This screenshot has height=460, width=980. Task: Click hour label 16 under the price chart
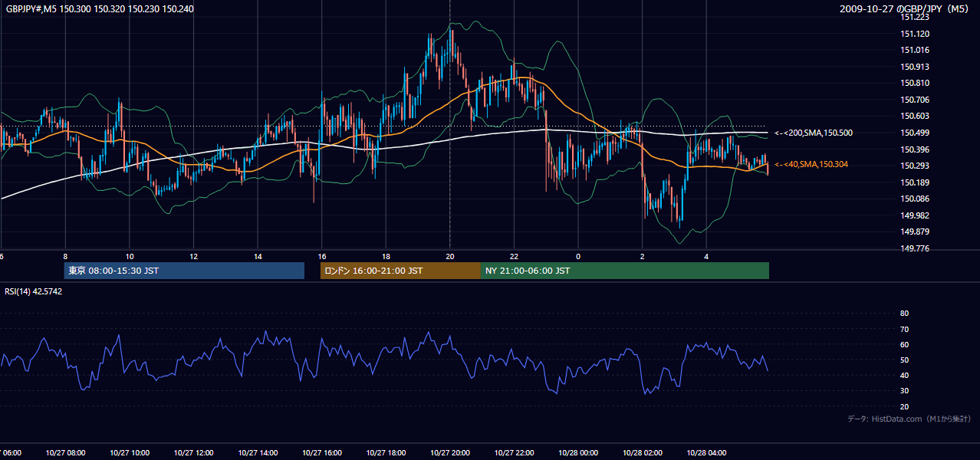[x=321, y=256]
